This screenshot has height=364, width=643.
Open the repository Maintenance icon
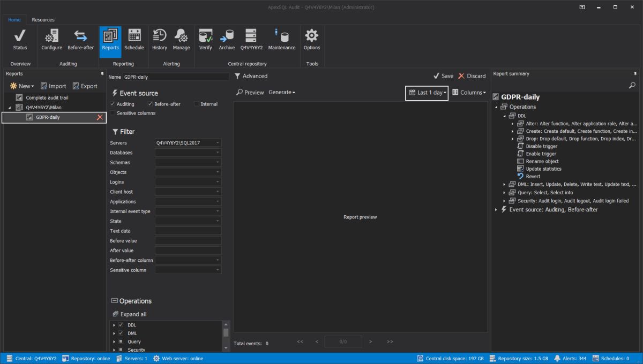point(282,40)
